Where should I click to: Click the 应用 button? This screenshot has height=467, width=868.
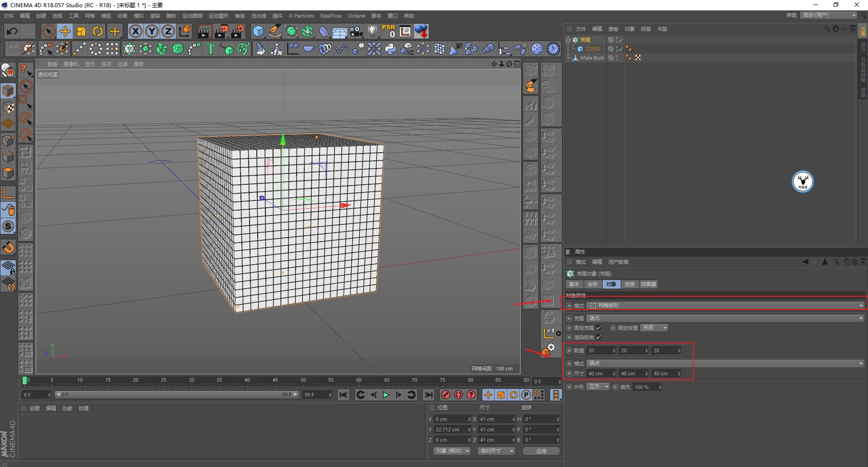541,451
